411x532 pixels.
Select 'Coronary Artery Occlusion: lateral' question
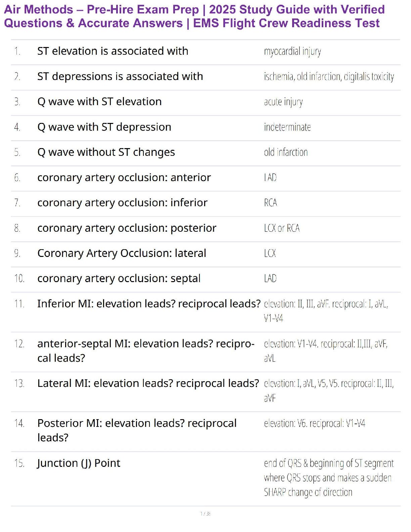pos(122,253)
